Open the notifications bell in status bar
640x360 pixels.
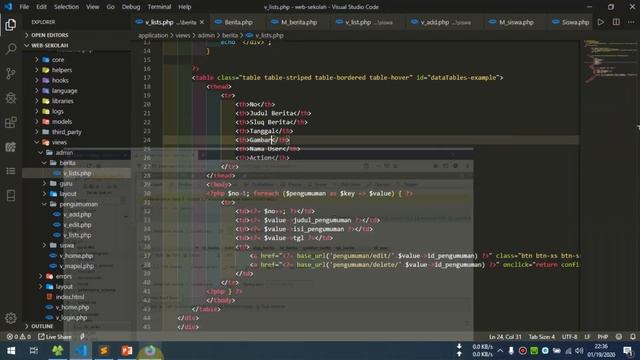point(632,337)
